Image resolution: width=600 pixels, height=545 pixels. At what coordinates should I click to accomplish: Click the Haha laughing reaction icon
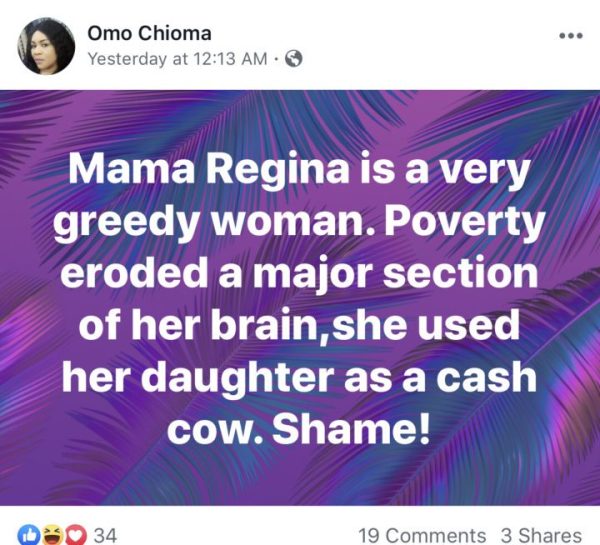pyautogui.click(x=50, y=536)
